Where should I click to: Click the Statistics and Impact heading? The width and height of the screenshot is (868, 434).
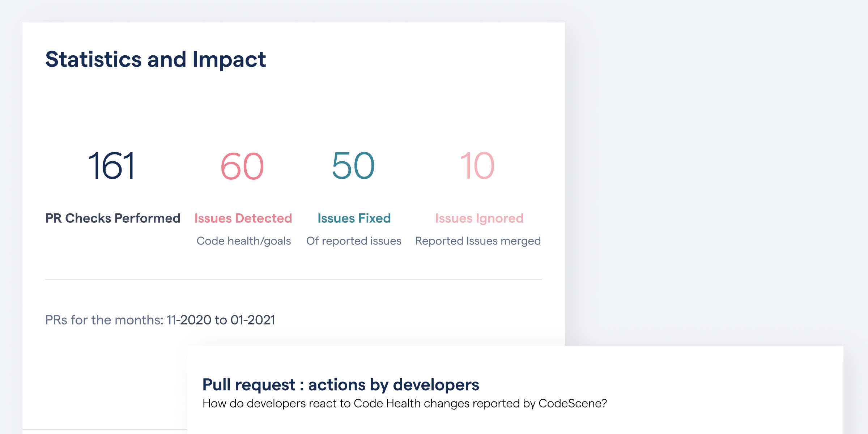(156, 60)
